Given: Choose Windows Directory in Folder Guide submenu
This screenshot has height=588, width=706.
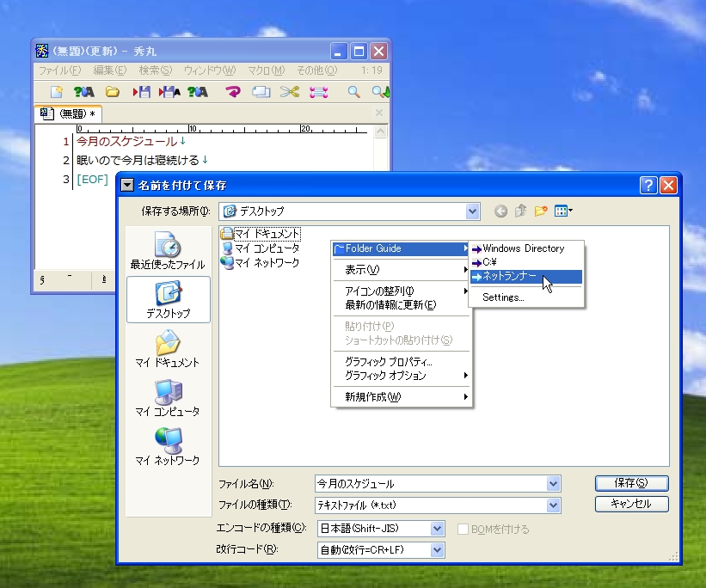Looking at the screenshot, I should (x=526, y=248).
